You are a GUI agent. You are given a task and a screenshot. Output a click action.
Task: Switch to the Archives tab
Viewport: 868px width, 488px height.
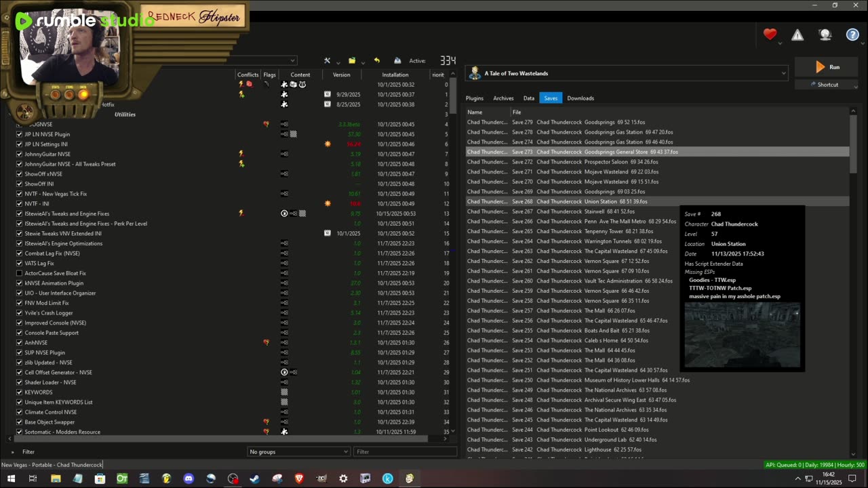pos(503,98)
